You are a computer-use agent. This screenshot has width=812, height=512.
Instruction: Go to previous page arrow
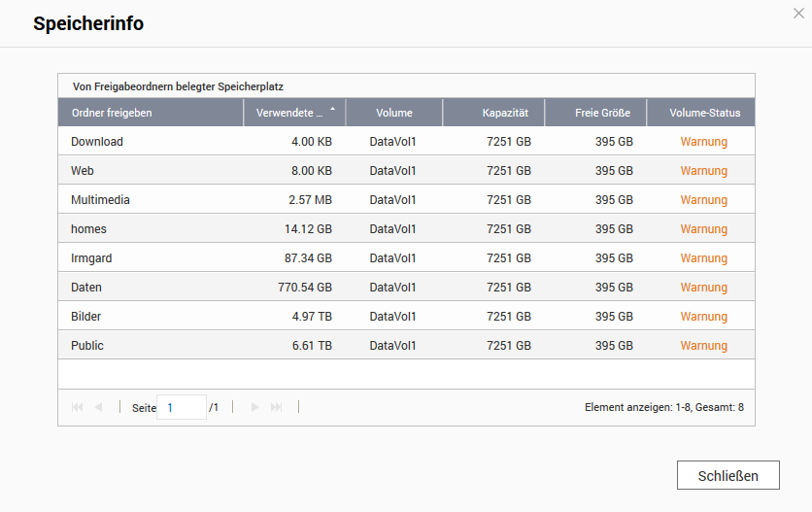[x=98, y=407]
